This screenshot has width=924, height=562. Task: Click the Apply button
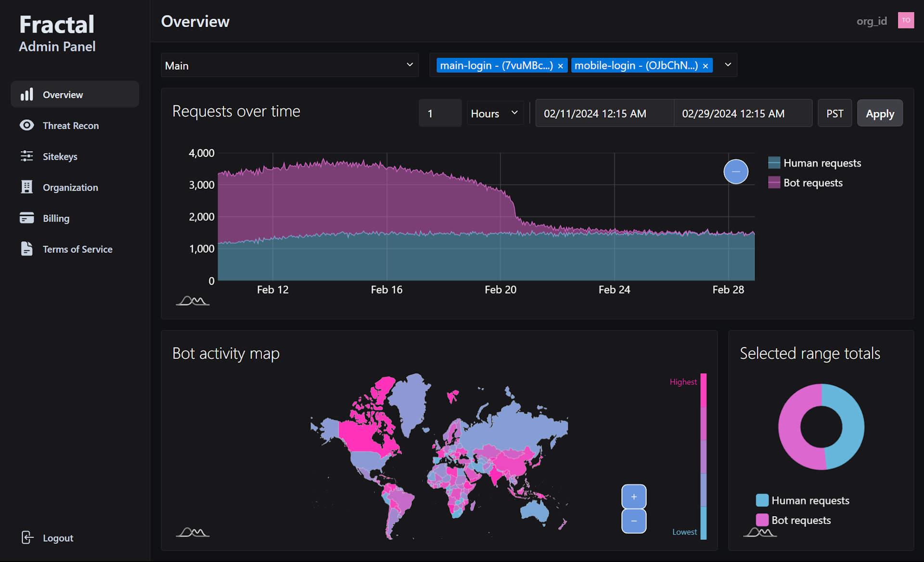click(880, 113)
